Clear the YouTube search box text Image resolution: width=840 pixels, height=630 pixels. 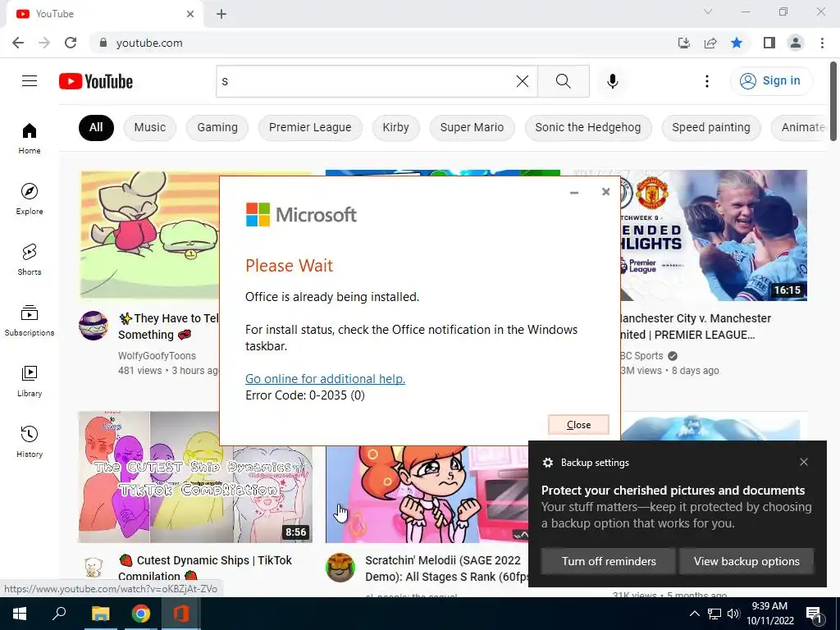(x=523, y=81)
